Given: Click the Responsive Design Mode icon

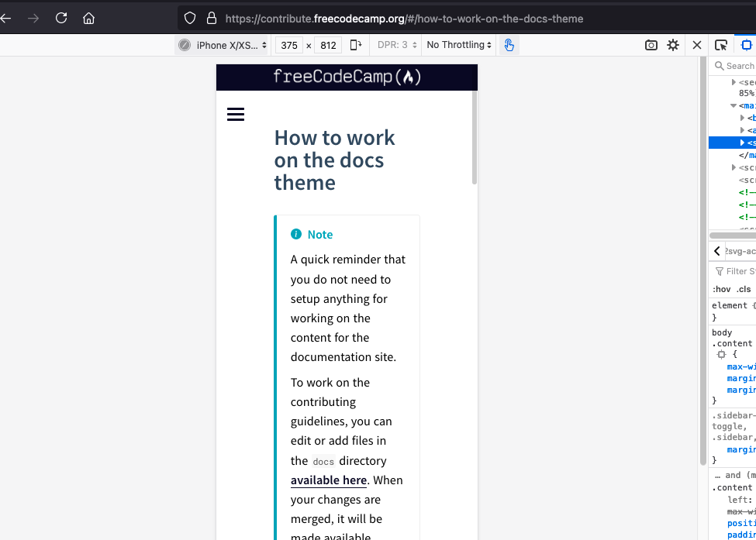Looking at the screenshot, I should (x=747, y=45).
